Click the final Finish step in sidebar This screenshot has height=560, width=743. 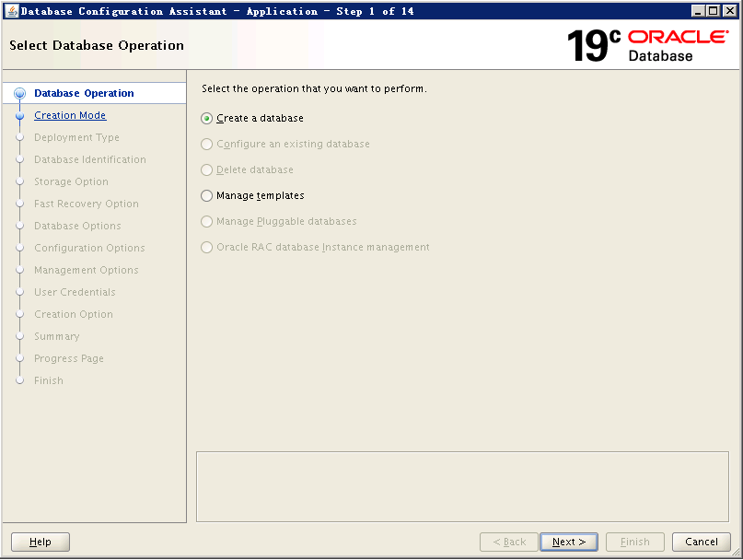pyautogui.click(x=48, y=380)
